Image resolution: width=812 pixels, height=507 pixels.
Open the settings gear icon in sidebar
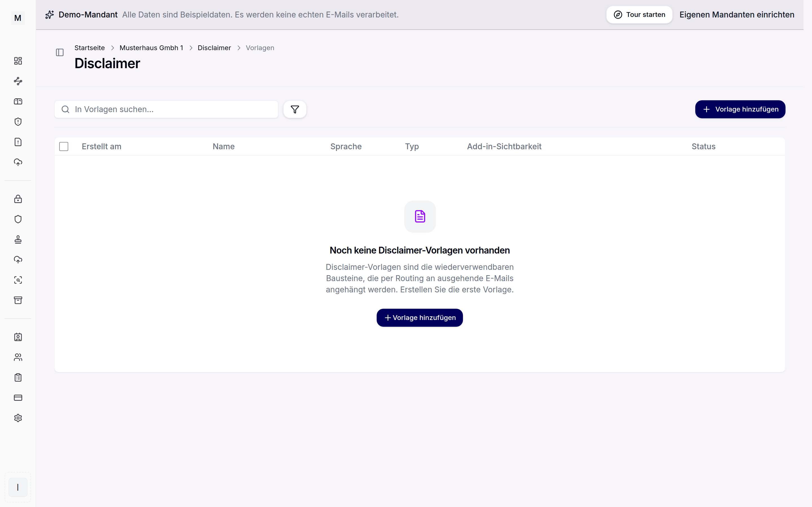pos(18,418)
